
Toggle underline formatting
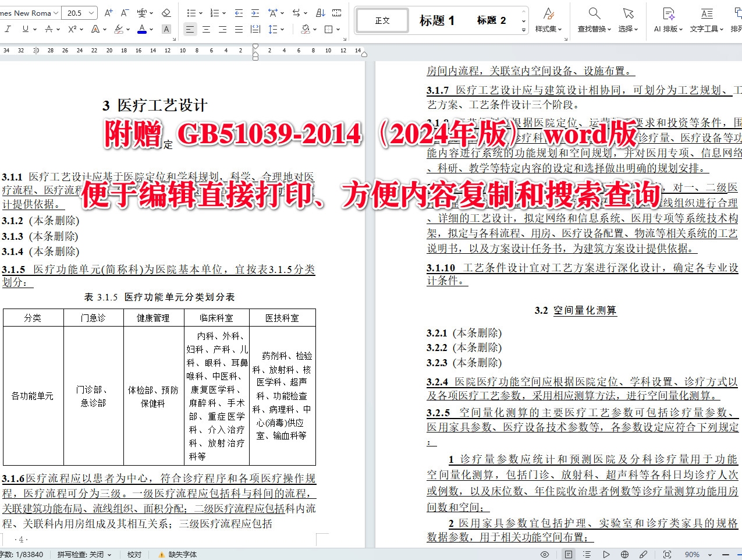[25, 29]
